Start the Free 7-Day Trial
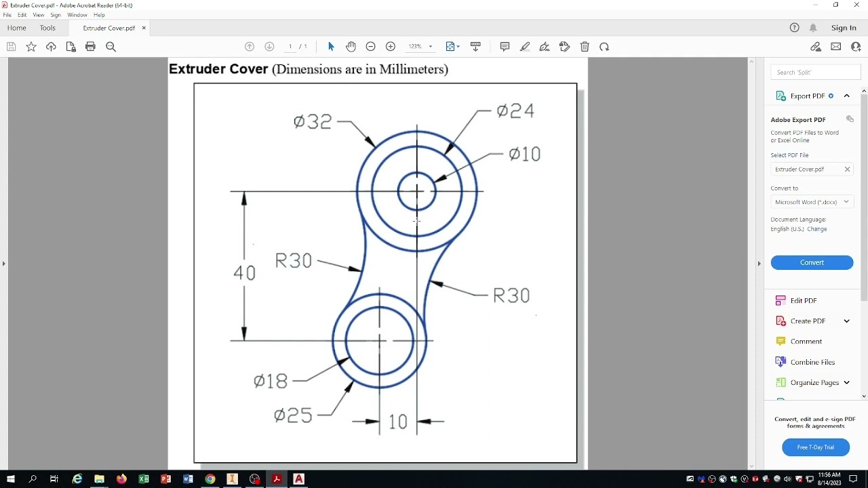 tap(816, 447)
